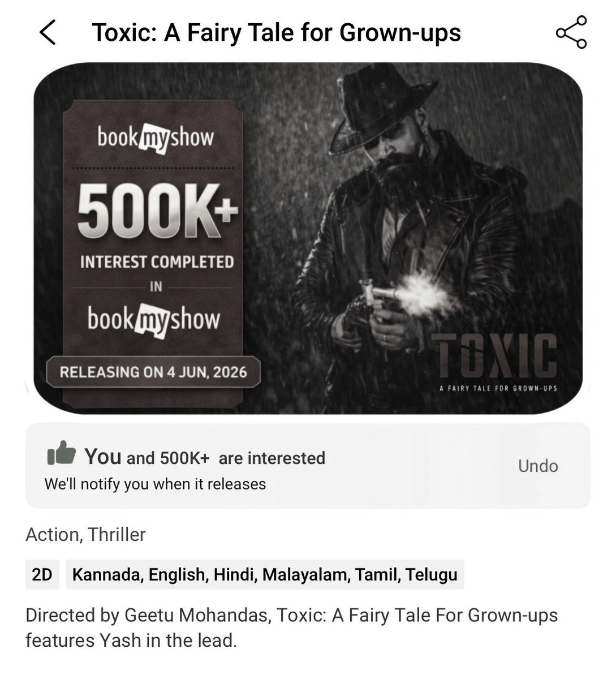Image resolution: width=616 pixels, height=679 pixels.
Task: Tap the languages chip starting with Kannada
Action: (x=265, y=575)
